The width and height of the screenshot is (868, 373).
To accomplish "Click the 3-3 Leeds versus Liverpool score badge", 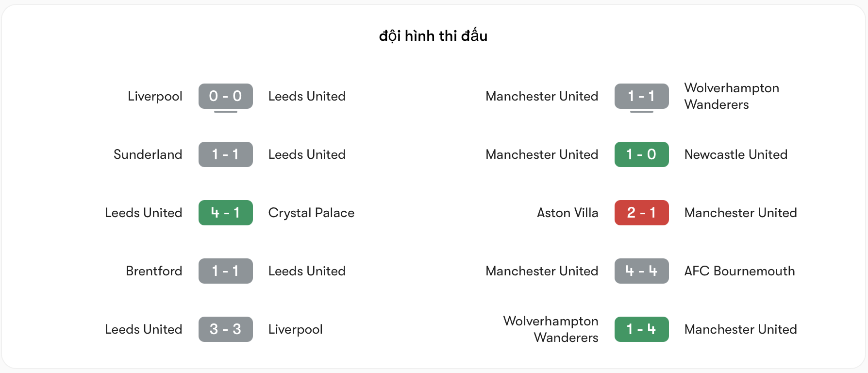I will (225, 329).
